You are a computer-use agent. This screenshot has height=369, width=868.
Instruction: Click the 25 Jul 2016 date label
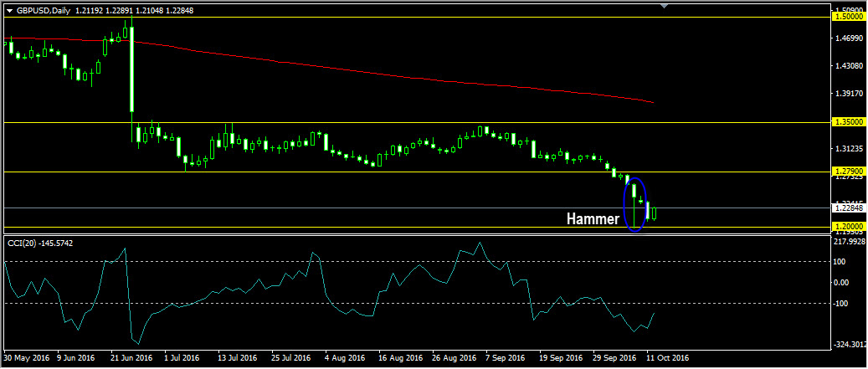pyautogui.click(x=290, y=358)
